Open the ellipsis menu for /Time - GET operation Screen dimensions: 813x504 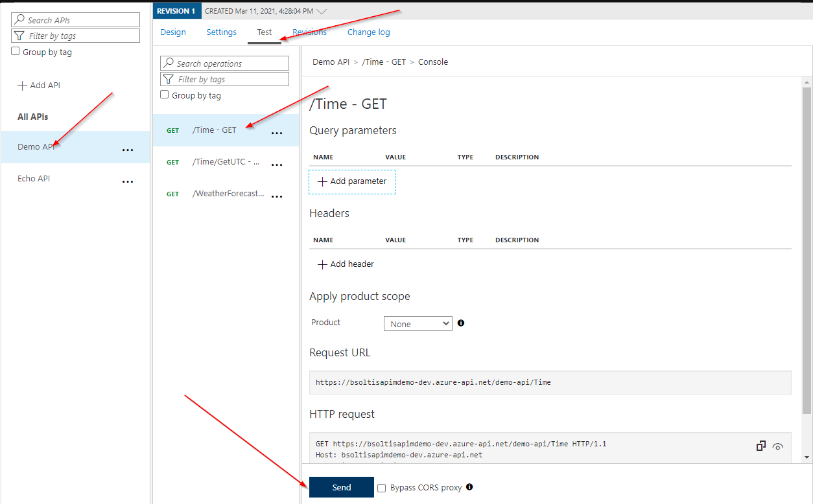click(x=277, y=132)
